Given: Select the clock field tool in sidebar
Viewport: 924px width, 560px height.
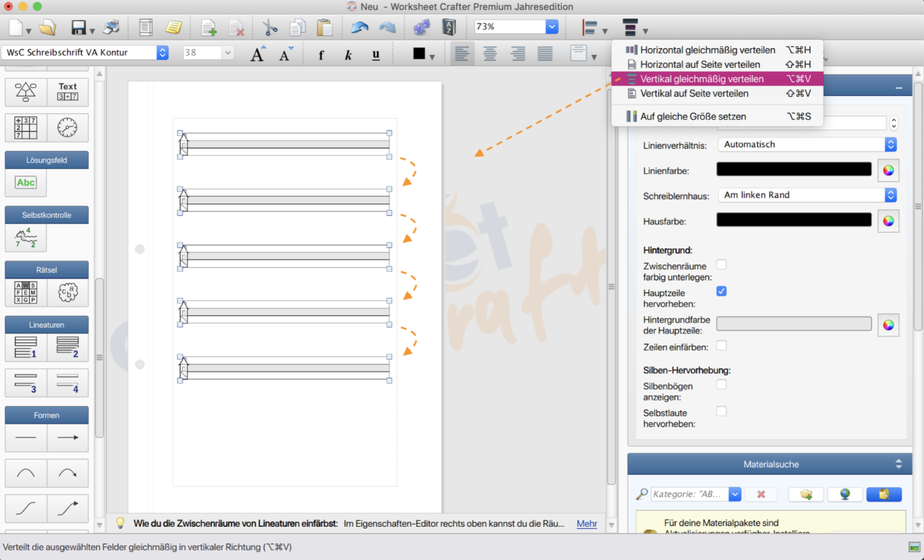Looking at the screenshot, I should point(67,128).
